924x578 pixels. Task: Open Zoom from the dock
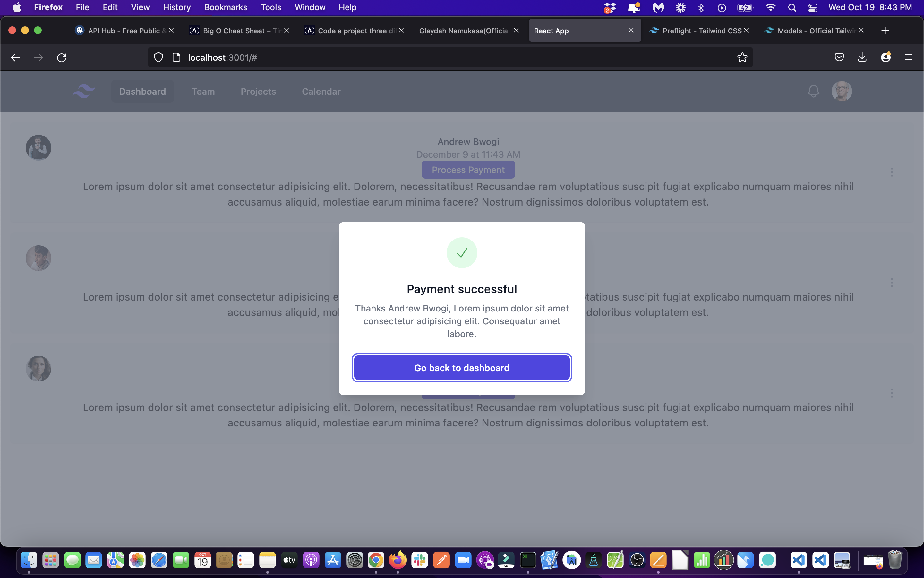[463, 560]
